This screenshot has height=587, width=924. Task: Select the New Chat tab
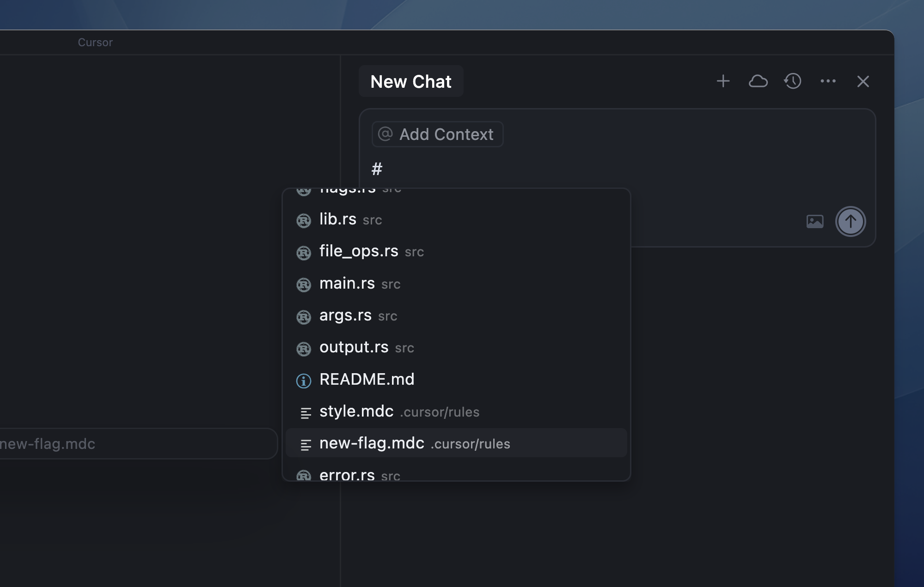point(411,81)
